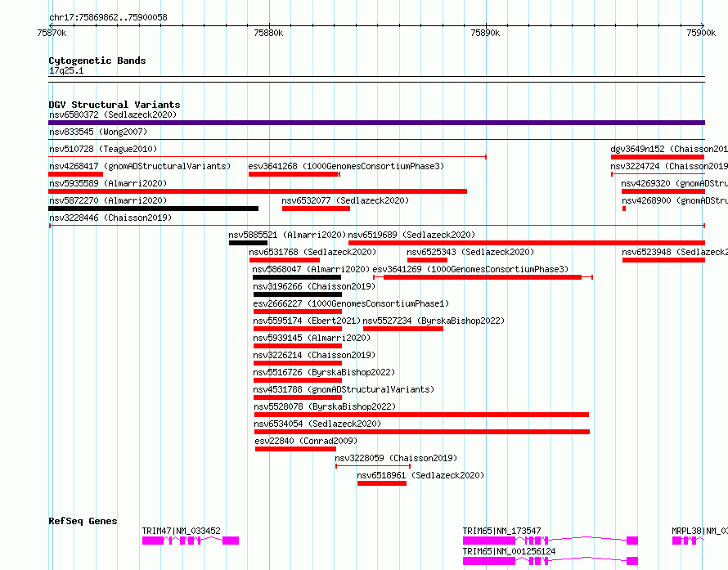Select the red nsv6518961 variant bar
This screenshot has height=570, width=728.
point(382,483)
